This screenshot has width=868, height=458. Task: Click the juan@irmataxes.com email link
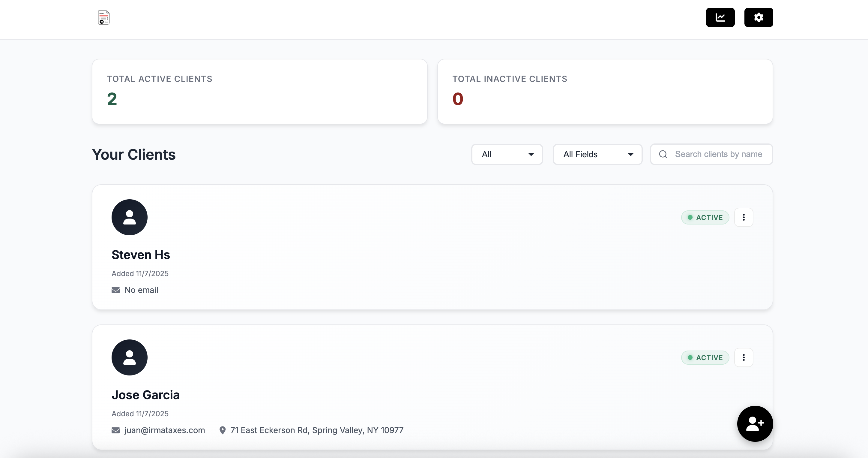(x=164, y=430)
